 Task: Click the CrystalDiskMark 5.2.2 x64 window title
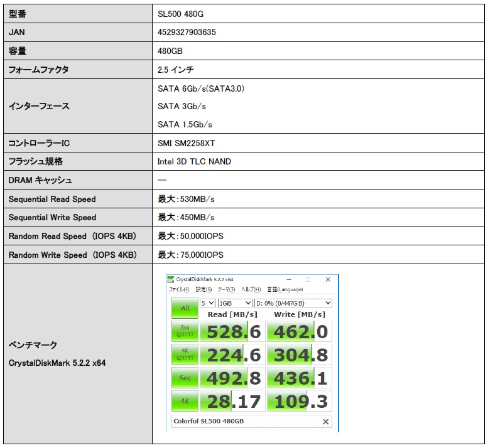(205, 279)
